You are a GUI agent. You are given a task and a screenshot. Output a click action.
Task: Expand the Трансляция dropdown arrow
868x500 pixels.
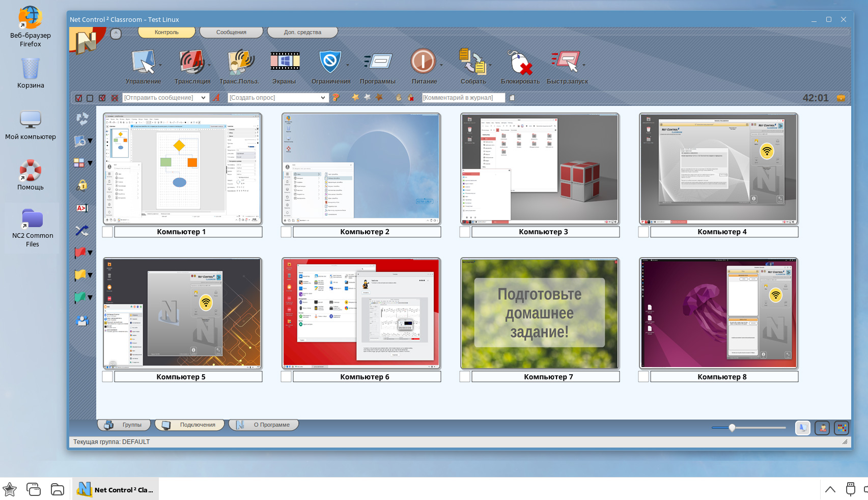(209, 65)
